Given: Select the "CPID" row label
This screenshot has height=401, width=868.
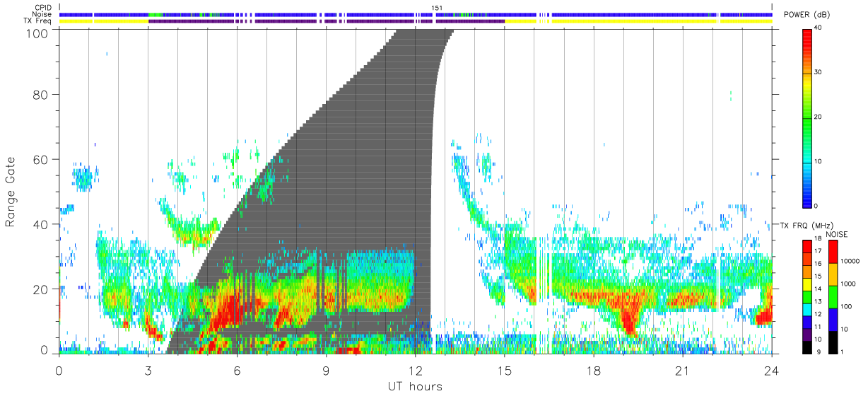Looking at the screenshot, I should point(44,8).
